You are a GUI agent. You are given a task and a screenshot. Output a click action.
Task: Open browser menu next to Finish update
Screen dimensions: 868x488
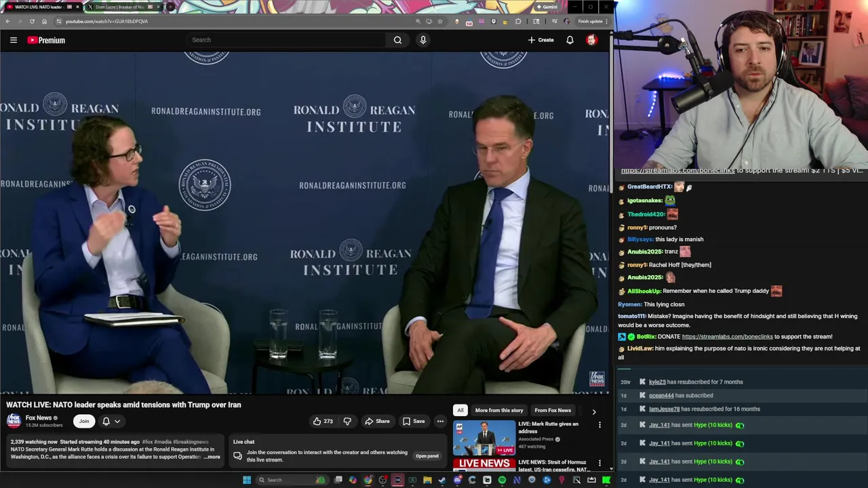(607, 21)
